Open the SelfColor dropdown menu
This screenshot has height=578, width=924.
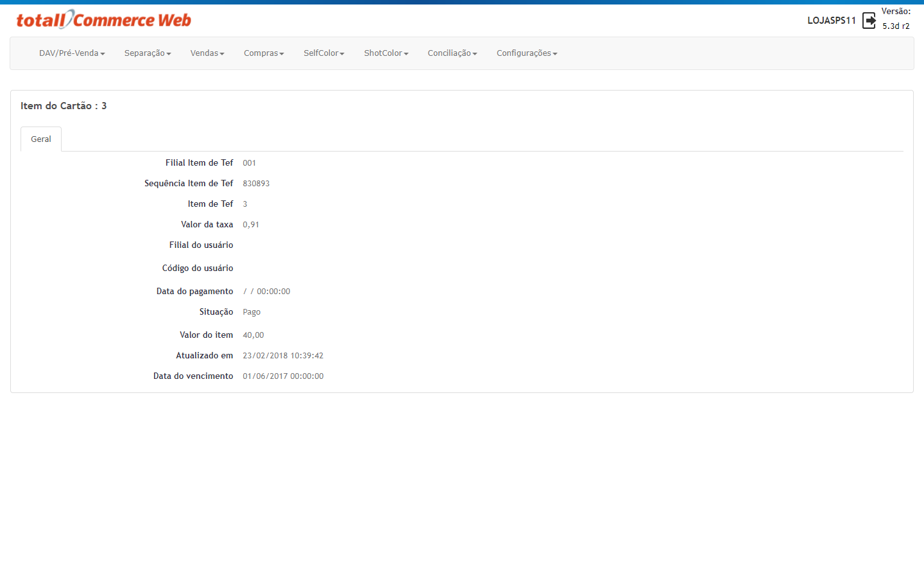324,53
